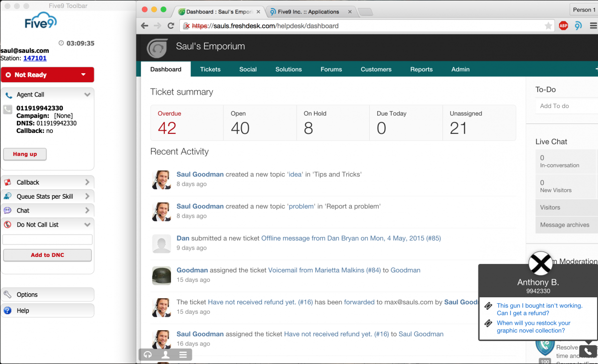Expand Queue Stats per Skill section
The image size is (598, 364).
87,196
